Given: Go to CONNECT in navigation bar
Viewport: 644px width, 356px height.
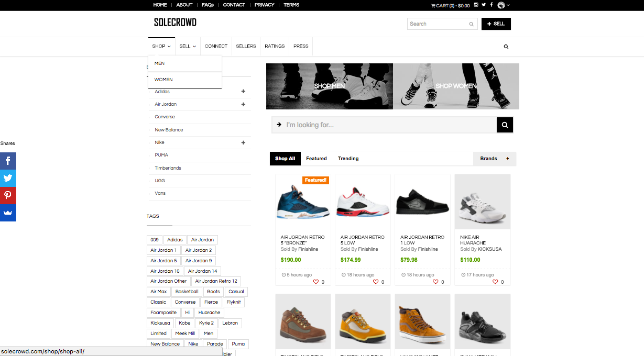Looking at the screenshot, I should [216, 46].
